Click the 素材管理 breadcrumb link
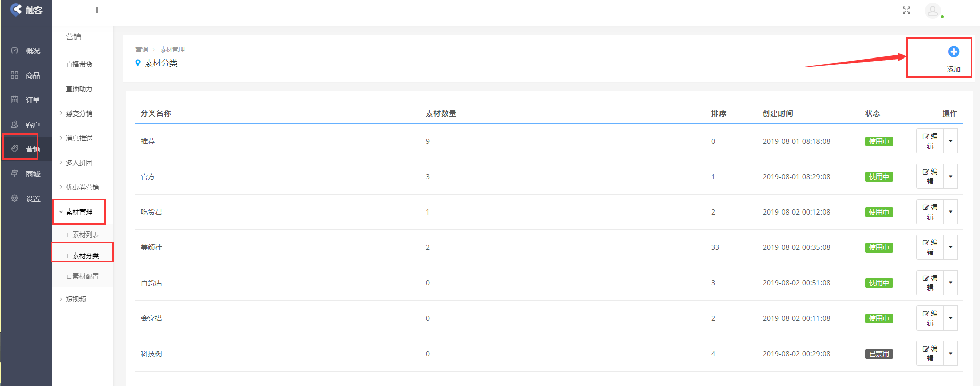980x386 pixels. click(172, 50)
